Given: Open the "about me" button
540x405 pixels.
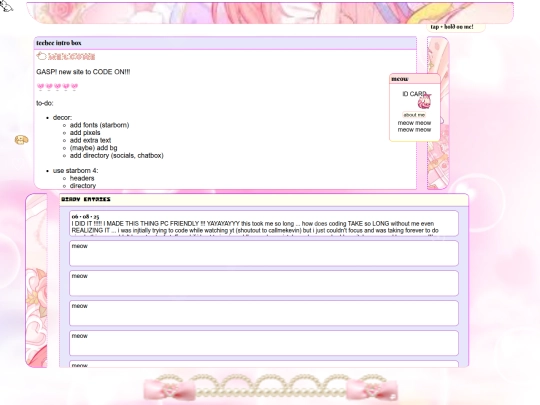Looking at the screenshot, I should 414,115.
